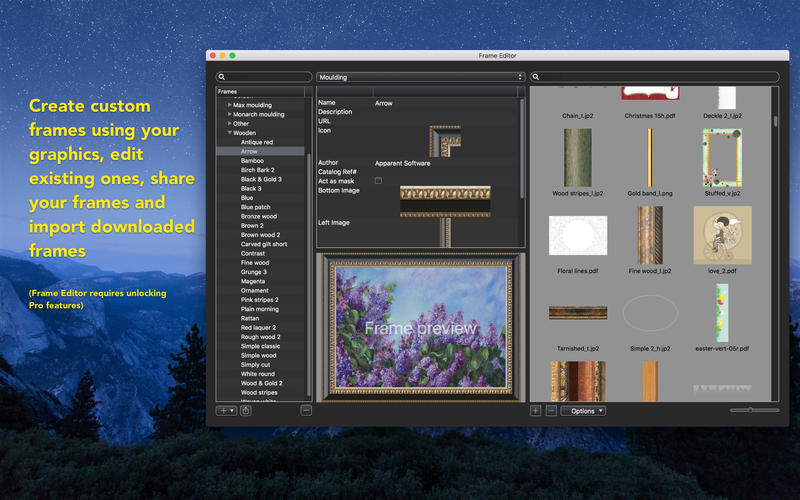Click the frames search field
Viewport: 800px width, 500px height.
coord(265,76)
